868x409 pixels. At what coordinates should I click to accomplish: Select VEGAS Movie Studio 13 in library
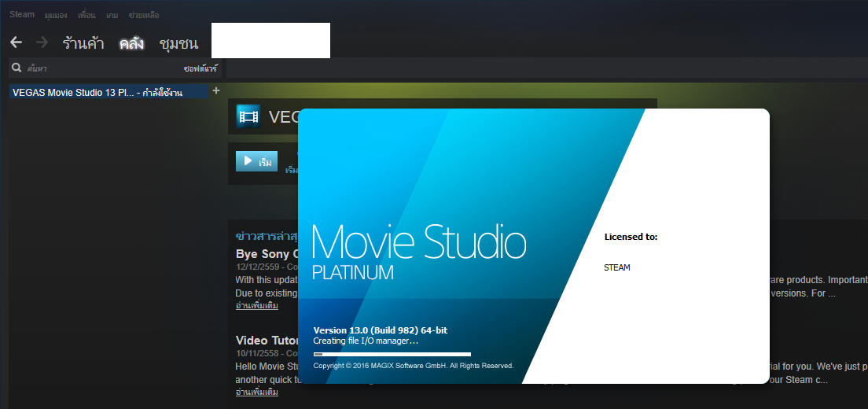point(109,93)
